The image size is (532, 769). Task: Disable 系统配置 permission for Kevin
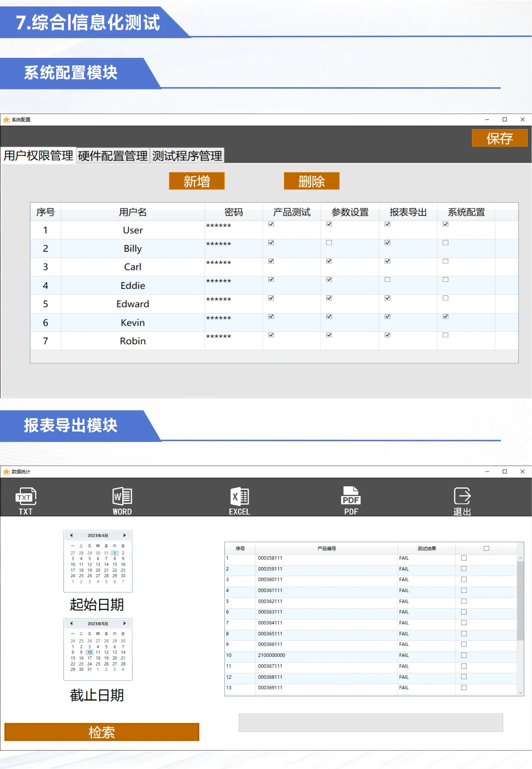[x=445, y=317]
